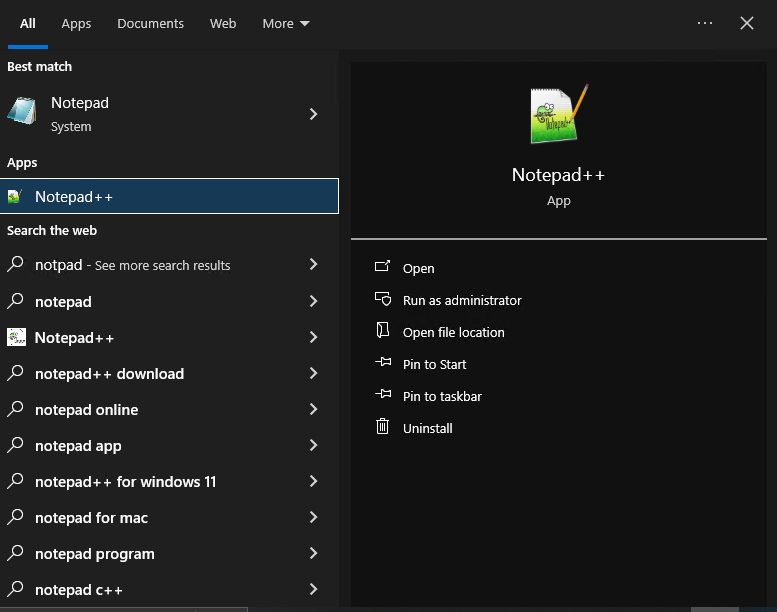
Task: Expand the notepad c++ chevron
Action: click(313, 589)
